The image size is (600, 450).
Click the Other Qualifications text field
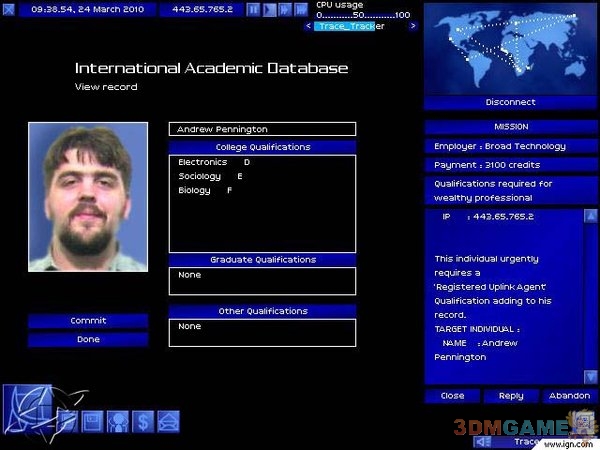(x=262, y=332)
